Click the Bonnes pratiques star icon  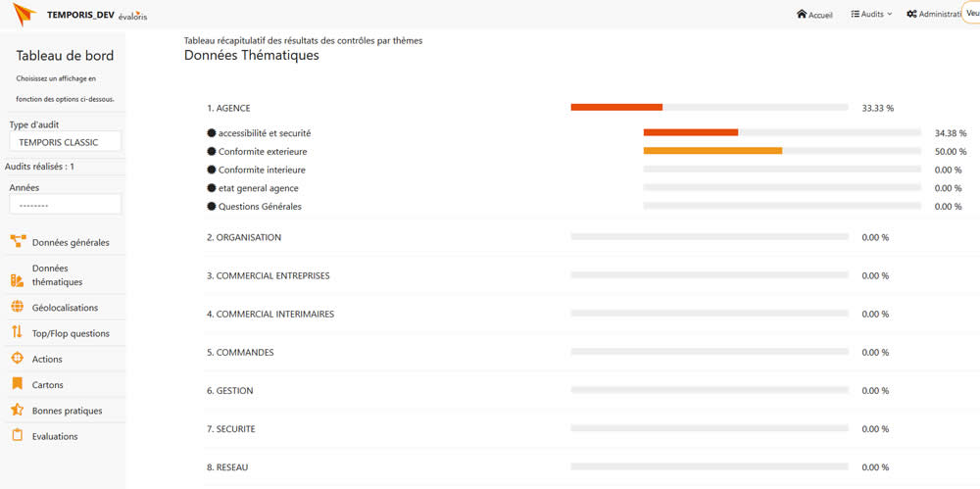pyautogui.click(x=17, y=410)
